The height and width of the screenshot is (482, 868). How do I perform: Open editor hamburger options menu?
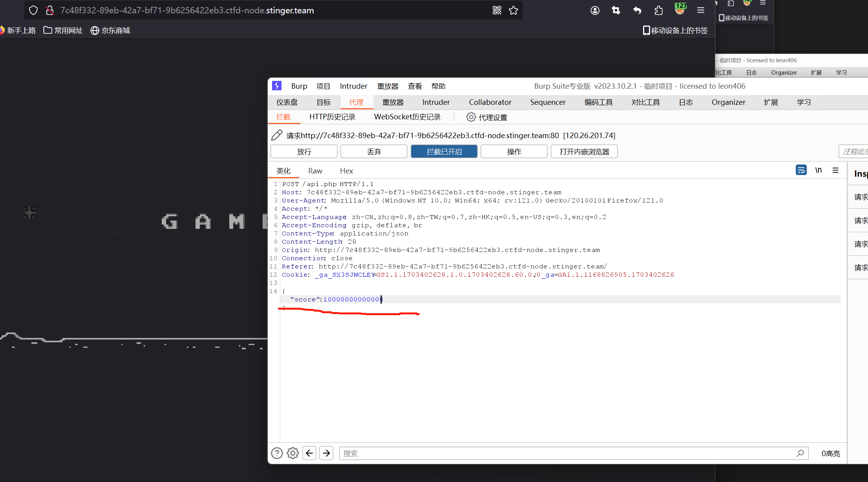pyautogui.click(x=835, y=170)
